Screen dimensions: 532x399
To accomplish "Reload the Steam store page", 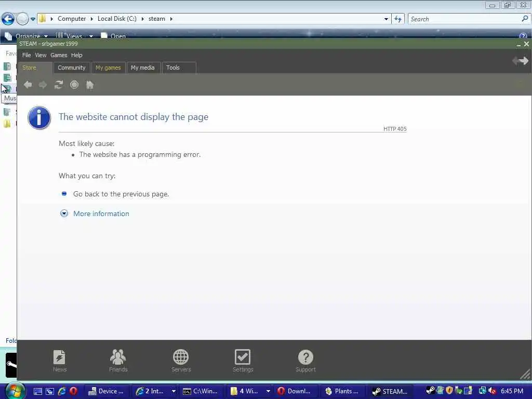I will (59, 85).
